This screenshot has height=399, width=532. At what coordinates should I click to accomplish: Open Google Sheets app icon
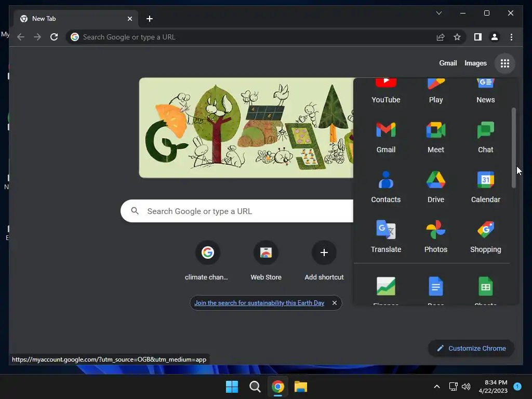pyautogui.click(x=486, y=287)
